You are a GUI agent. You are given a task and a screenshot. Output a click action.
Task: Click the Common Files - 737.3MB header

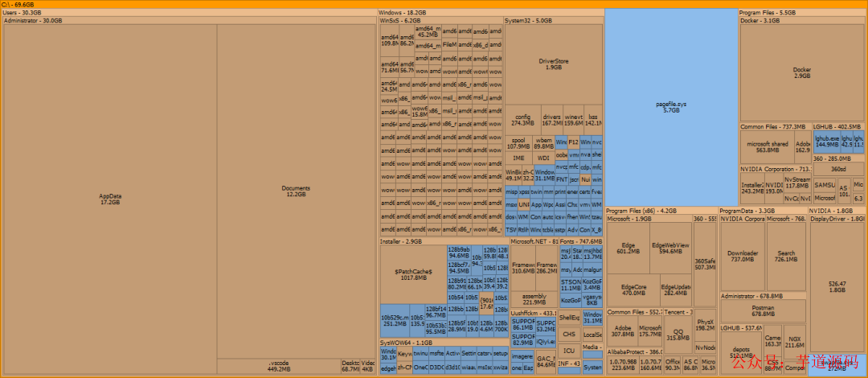(x=776, y=127)
